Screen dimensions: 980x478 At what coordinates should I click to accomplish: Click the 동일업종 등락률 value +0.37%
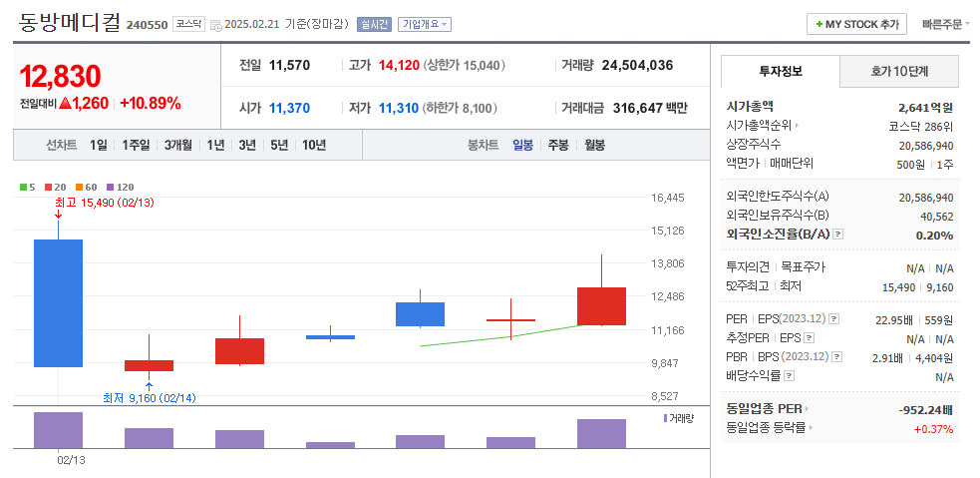click(x=934, y=429)
